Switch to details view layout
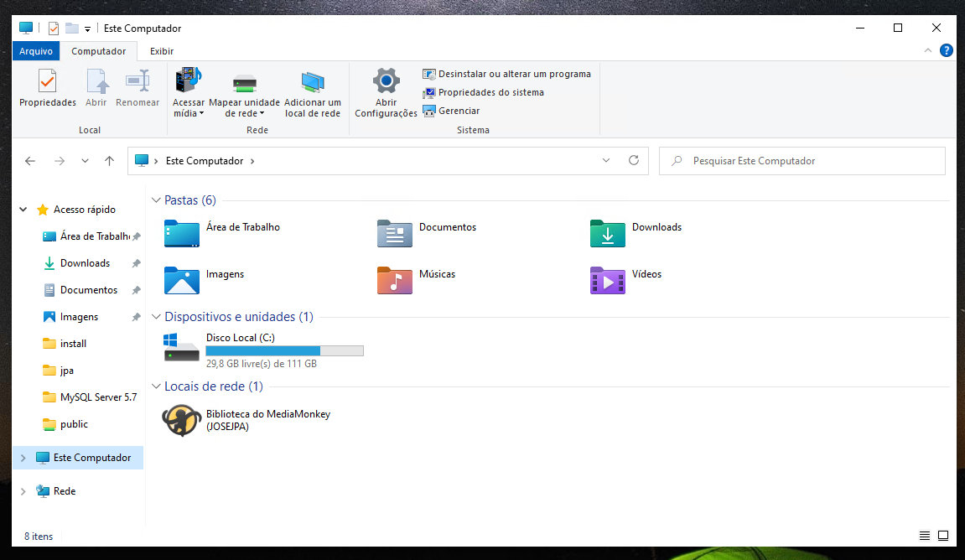The width and height of the screenshot is (965, 560). click(925, 536)
